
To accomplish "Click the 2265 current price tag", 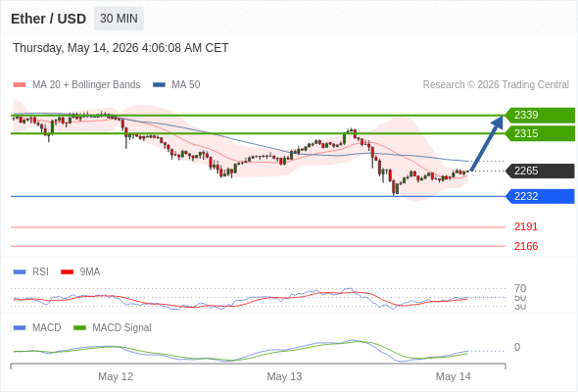I will pos(540,171).
